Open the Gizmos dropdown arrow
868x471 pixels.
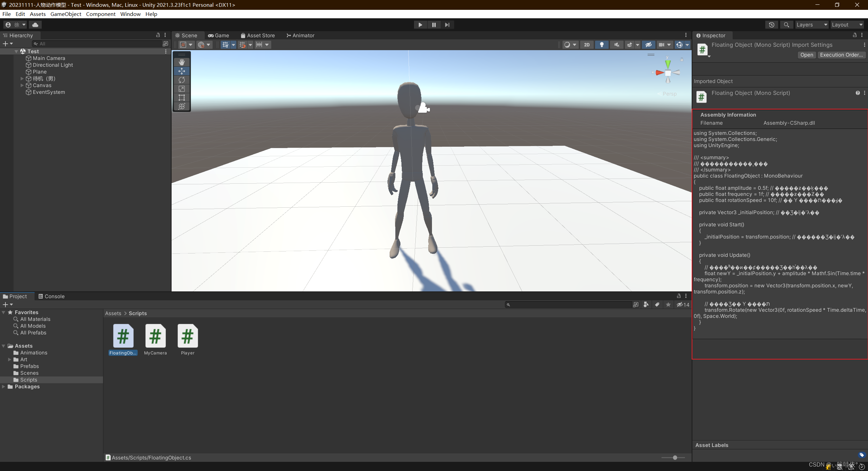(x=687, y=45)
